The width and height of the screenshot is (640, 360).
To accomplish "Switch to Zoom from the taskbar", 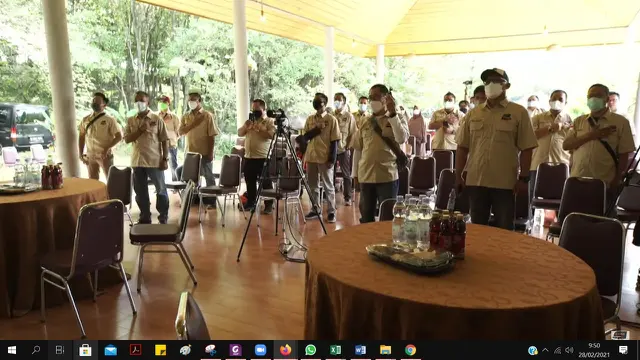I will [260, 350].
